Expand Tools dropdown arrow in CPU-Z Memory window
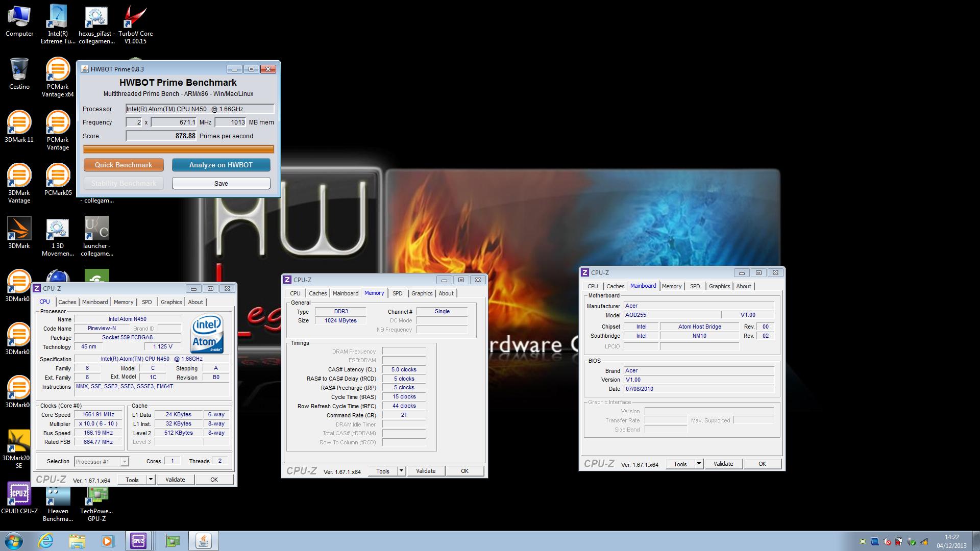This screenshot has height=551, width=980. (x=401, y=471)
